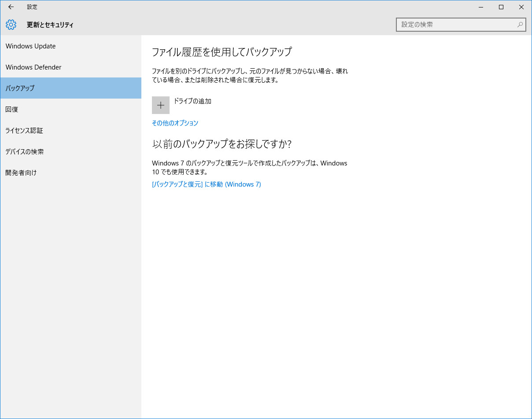Viewport: 532px width, 419px height.
Task: Open その他のオプション link
Action: coord(175,123)
